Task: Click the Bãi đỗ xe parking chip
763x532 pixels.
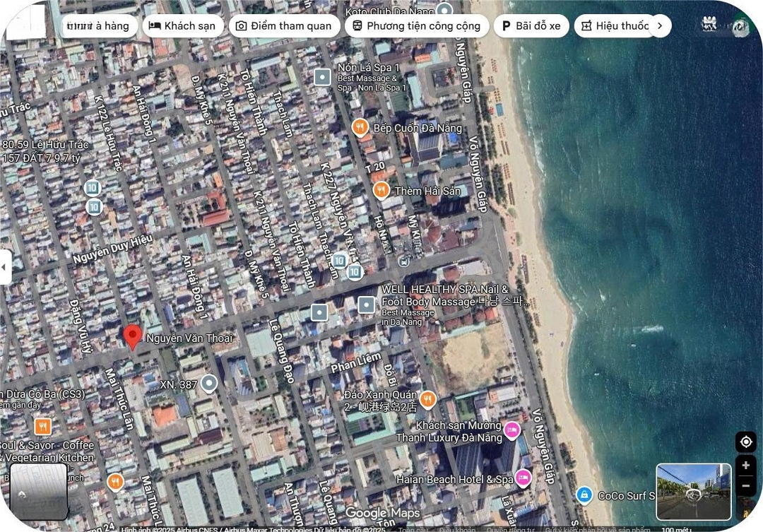Action: [531, 26]
